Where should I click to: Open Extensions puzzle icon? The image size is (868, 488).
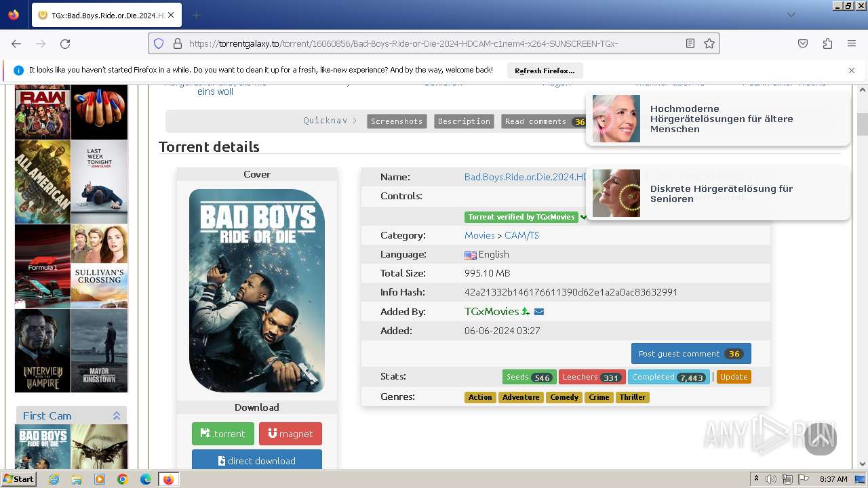click(x=827, y=43)
